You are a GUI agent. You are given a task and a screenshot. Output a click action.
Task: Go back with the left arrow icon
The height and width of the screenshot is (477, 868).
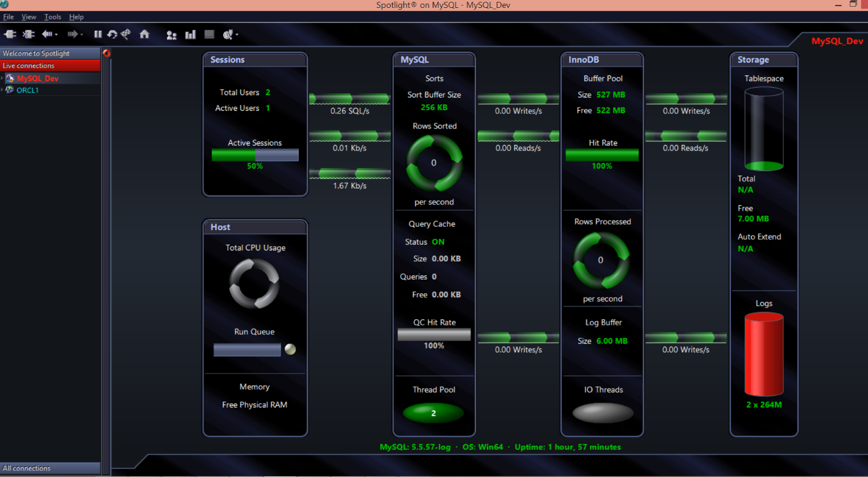point(47,35)
